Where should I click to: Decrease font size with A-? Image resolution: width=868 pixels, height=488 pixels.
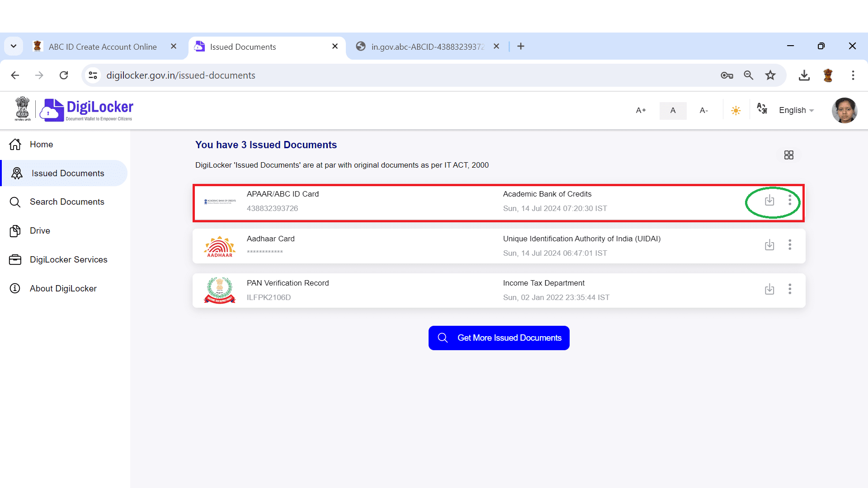click(704, 110)
